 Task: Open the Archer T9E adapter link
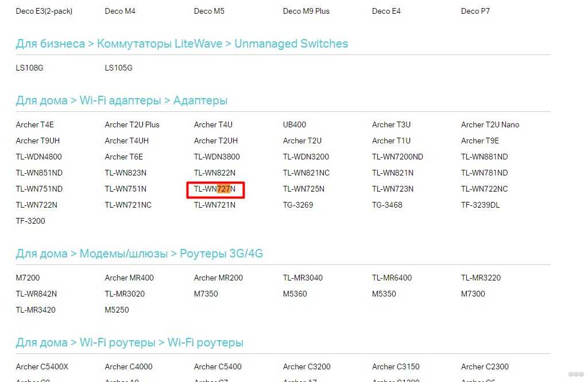click(480, 141)
